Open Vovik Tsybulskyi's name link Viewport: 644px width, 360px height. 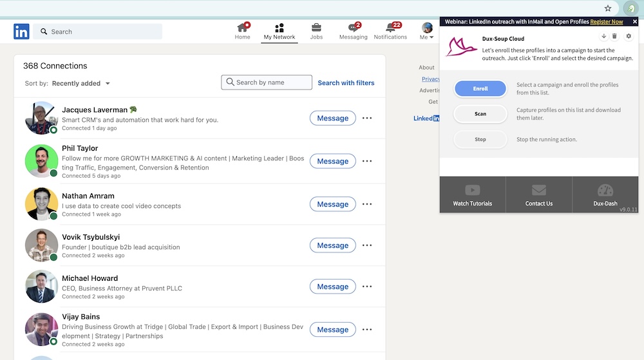(x=91, y=237)
